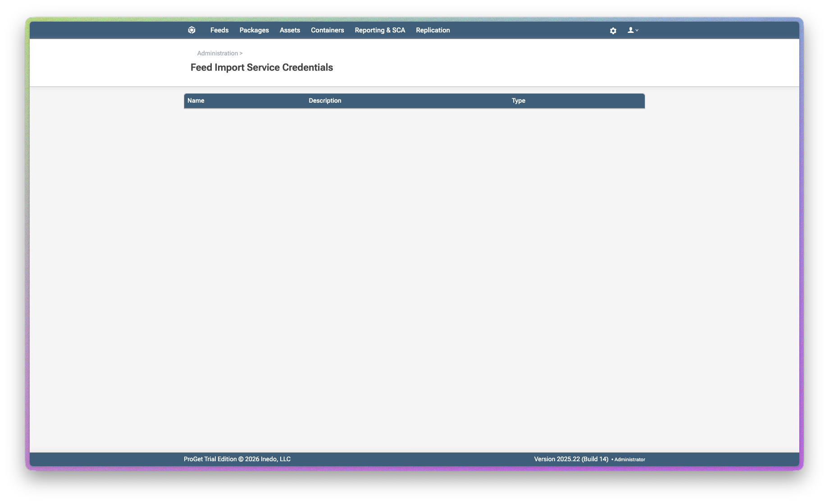Select Reporting & SCA in the top navigation
This screenshot has height=504, width=829.
380,30
